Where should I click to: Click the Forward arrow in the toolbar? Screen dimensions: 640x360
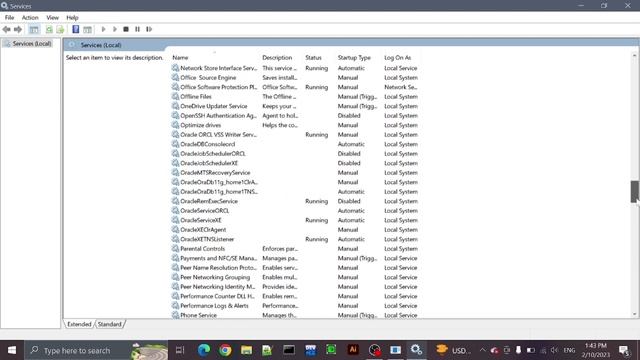point(18,29)
